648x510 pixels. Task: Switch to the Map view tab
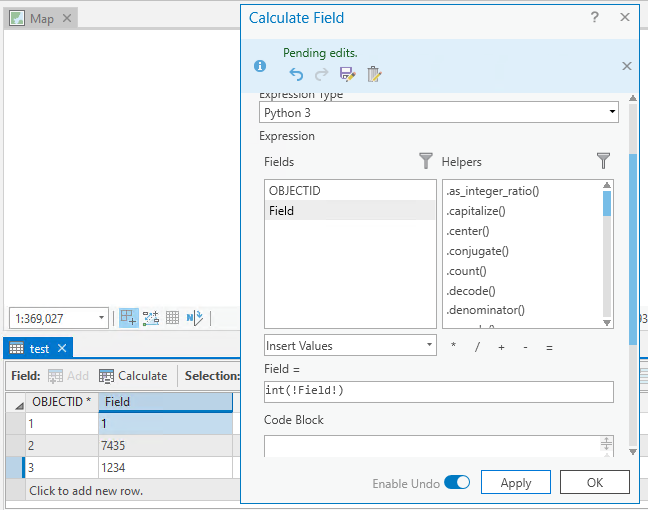pos(41,19)
